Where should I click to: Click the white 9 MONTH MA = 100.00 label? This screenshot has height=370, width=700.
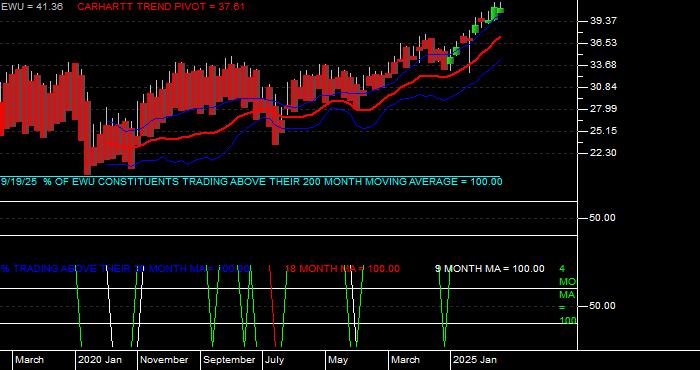coord(490,269)
